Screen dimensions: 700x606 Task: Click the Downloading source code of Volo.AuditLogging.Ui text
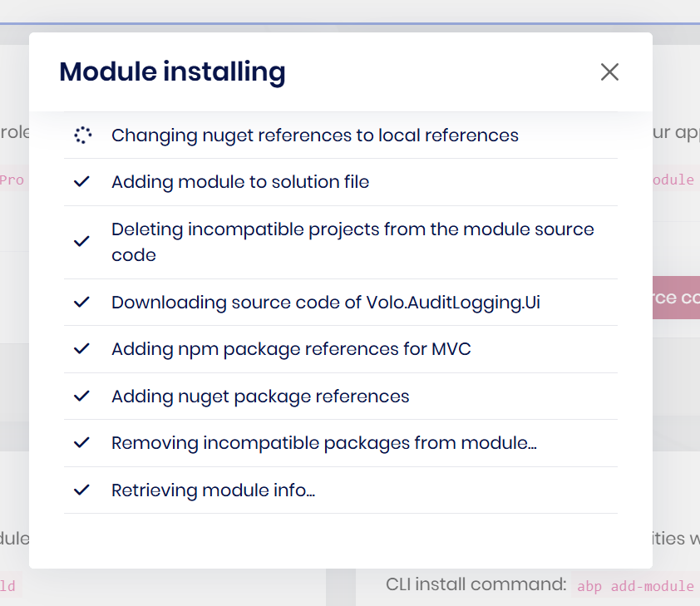pos(326,303)
